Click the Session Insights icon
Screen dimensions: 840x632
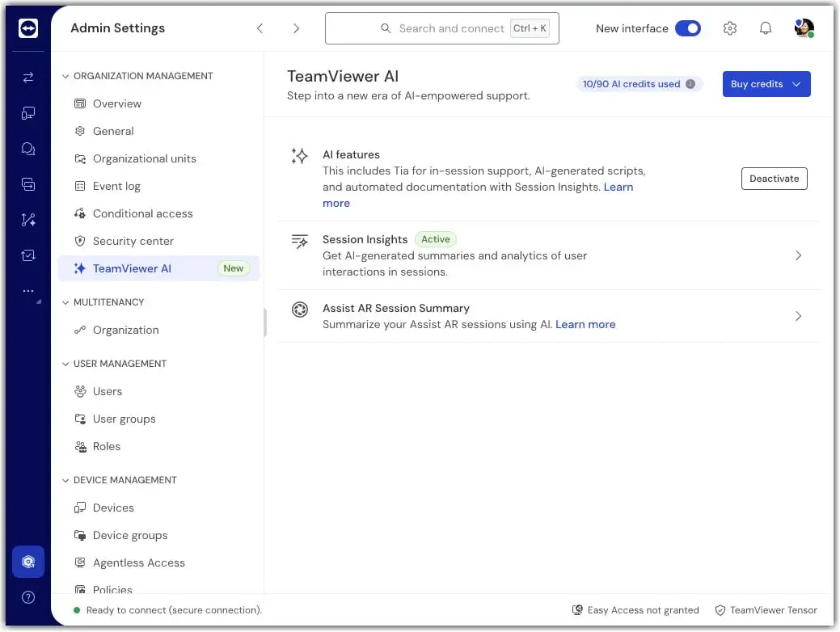[x=299, y=241]
